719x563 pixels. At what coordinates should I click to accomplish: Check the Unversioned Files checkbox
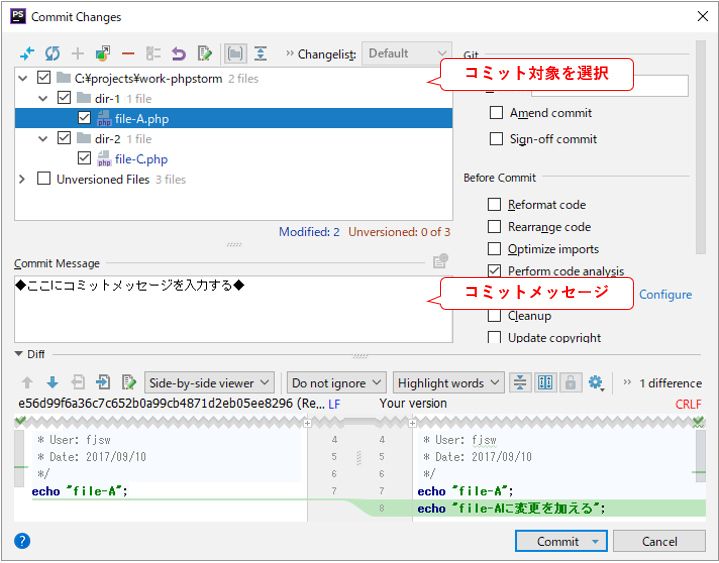(44, 178)
